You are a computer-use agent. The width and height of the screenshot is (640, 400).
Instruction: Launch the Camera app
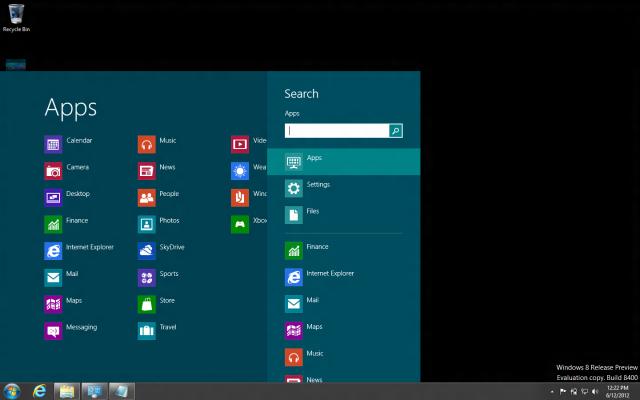click(67, 171)
